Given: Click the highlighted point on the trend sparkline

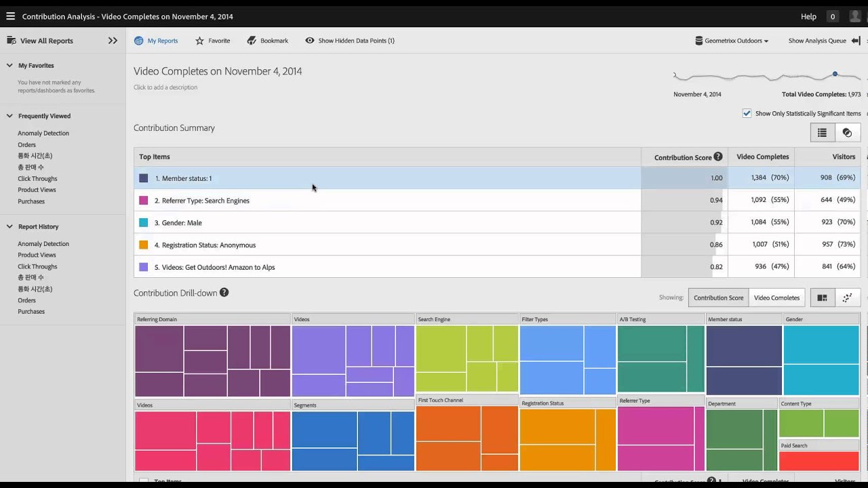Looking at the screenshot, I should (x=835, y=74).
